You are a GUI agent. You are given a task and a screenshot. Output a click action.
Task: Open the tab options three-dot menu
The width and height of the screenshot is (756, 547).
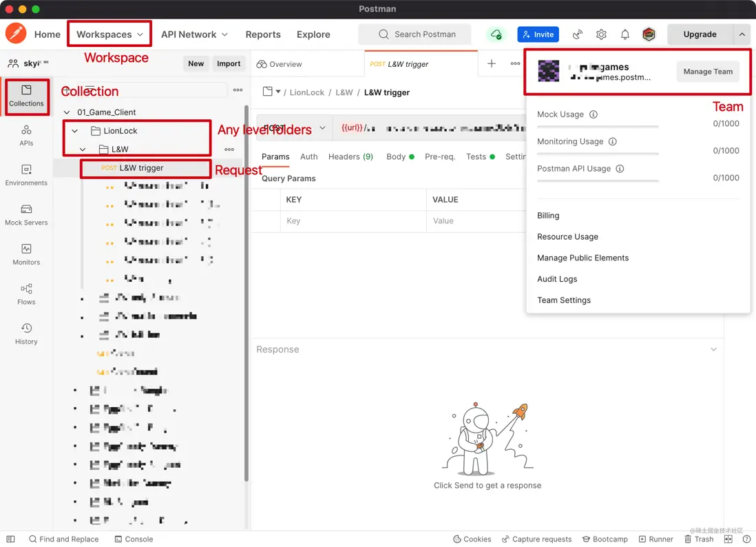point(515,63)
